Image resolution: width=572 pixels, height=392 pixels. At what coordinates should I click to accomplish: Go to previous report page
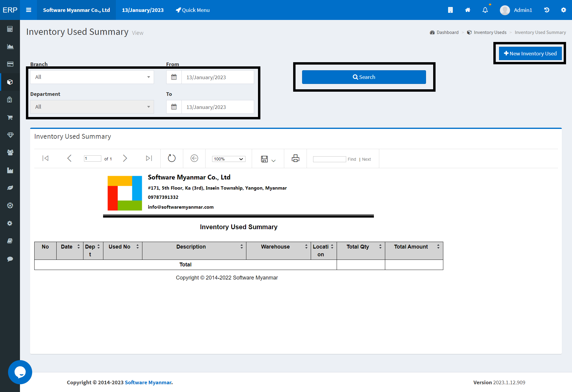click(69, 158)
